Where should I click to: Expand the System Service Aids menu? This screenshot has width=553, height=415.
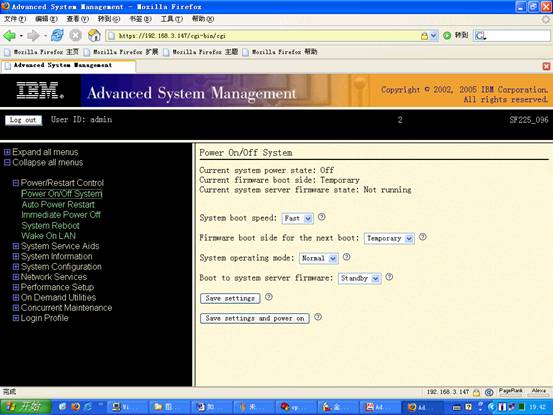(x=16, y=246)
